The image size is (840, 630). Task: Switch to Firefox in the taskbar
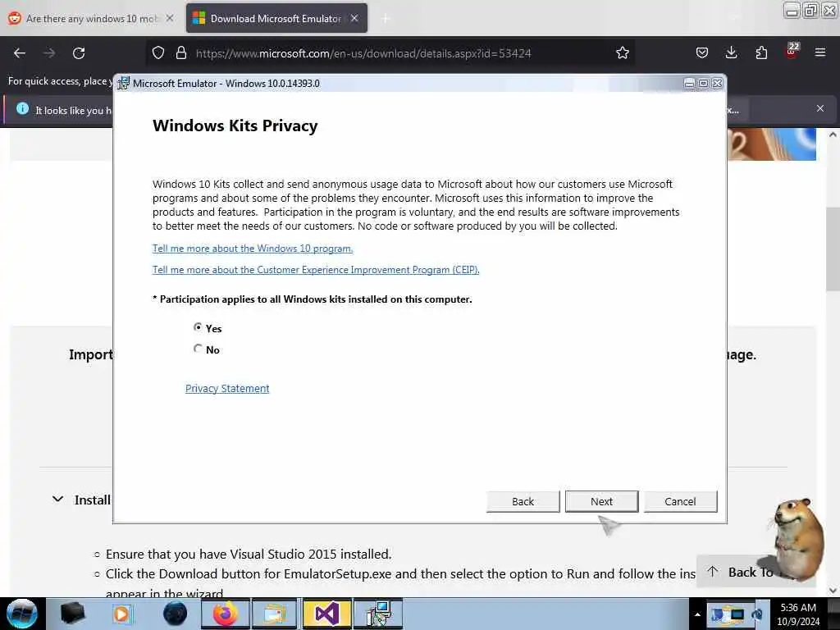[x=226, y=614]
